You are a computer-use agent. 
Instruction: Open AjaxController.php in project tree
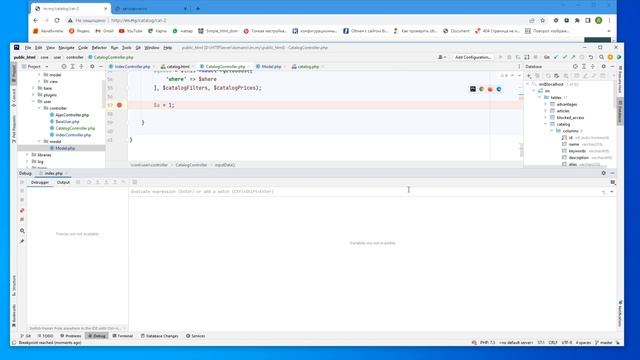[x=72, y=115]
